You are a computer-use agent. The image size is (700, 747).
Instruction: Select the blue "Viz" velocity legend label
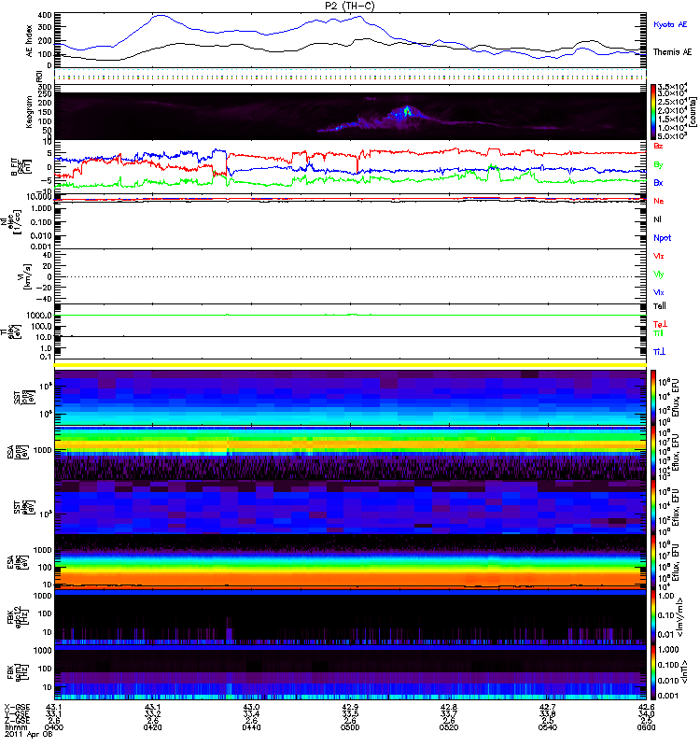tap(659, 292)
